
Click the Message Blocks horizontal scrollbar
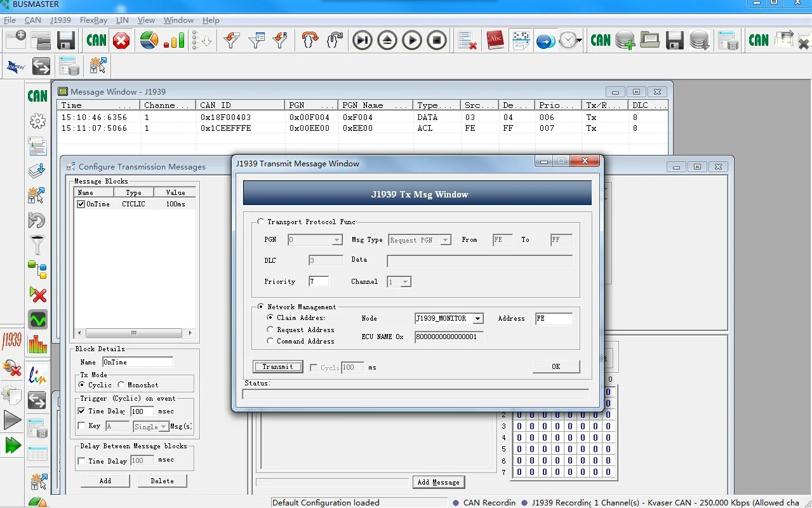(x=134, y=333)
